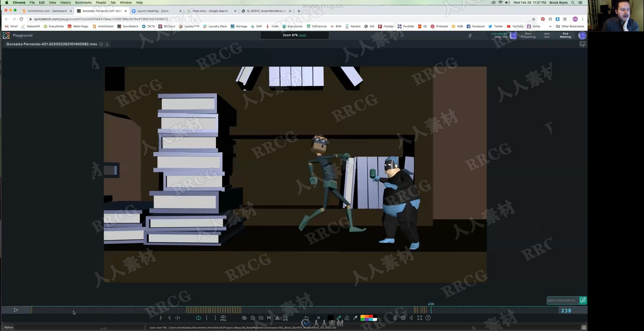Click the download file icon next to filename
The width and height of the screenshot is (644, 331).
point(107,44)
